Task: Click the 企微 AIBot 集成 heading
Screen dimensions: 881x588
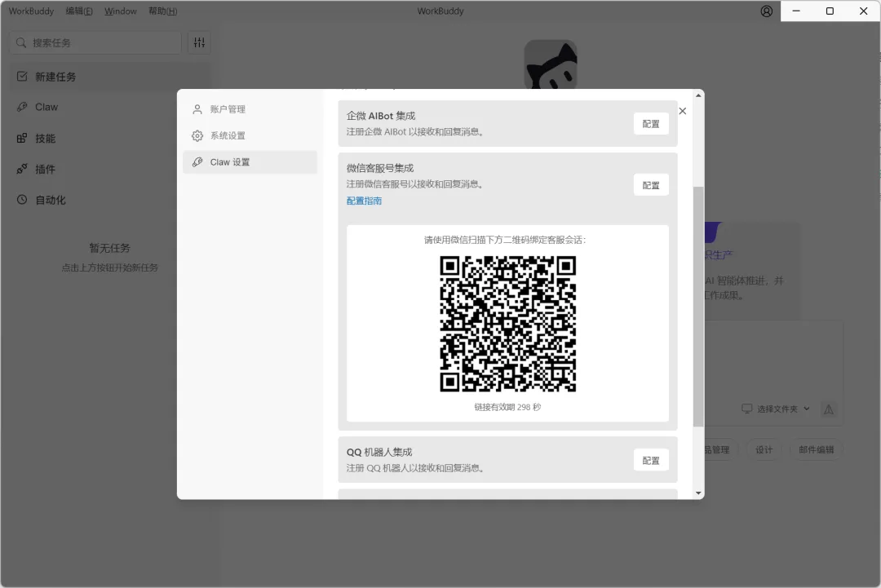Action: [x=381, y=116]
